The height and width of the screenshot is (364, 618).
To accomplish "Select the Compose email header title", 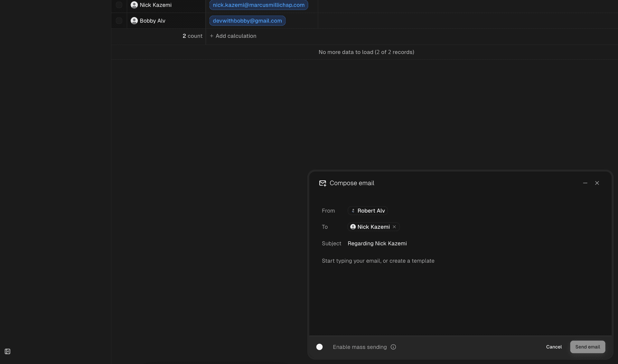I will point(352,183).
